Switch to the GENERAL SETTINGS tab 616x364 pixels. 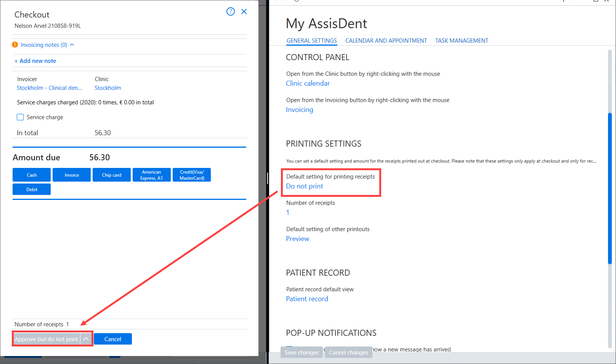click(312, 41)
